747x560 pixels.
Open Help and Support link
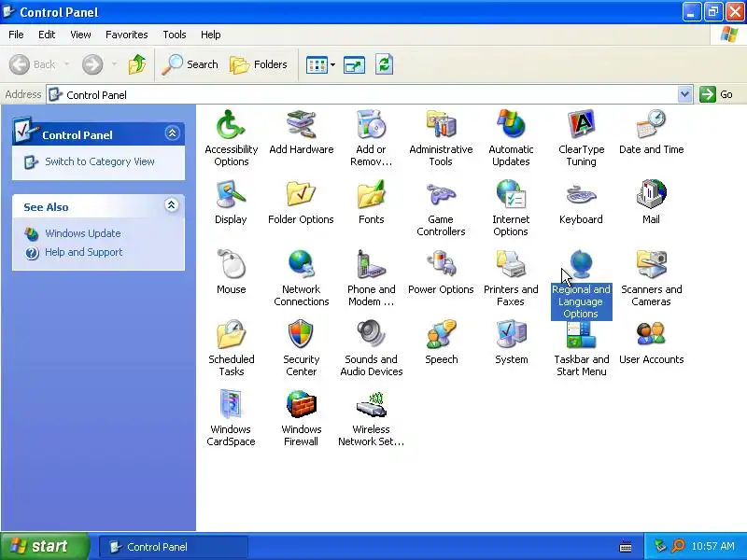83,252
